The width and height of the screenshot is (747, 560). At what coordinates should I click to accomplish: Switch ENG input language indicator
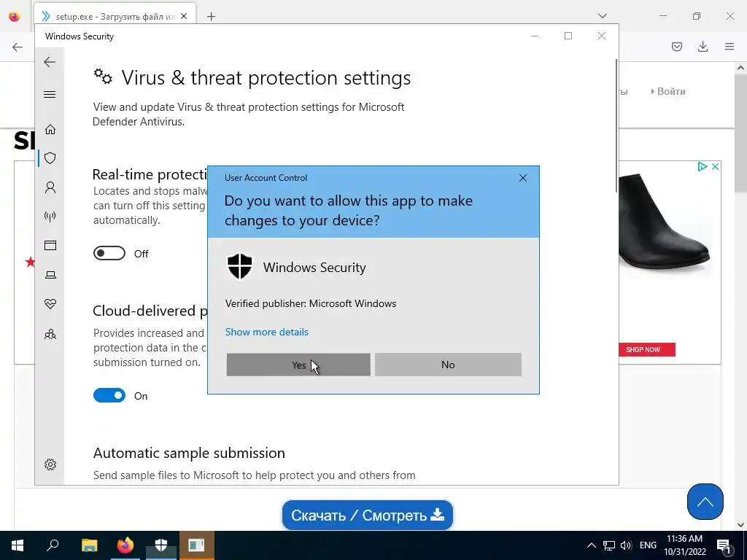(648, 545)
